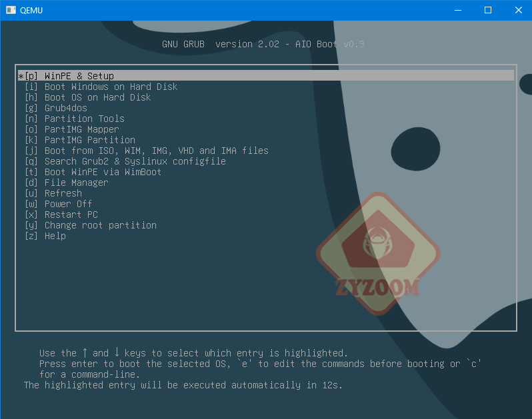The height and width of the screenshot is (419, 532).
Task: Choose Boot from ISO, WIM, IMG entry
Action: (x=147, y=151)
